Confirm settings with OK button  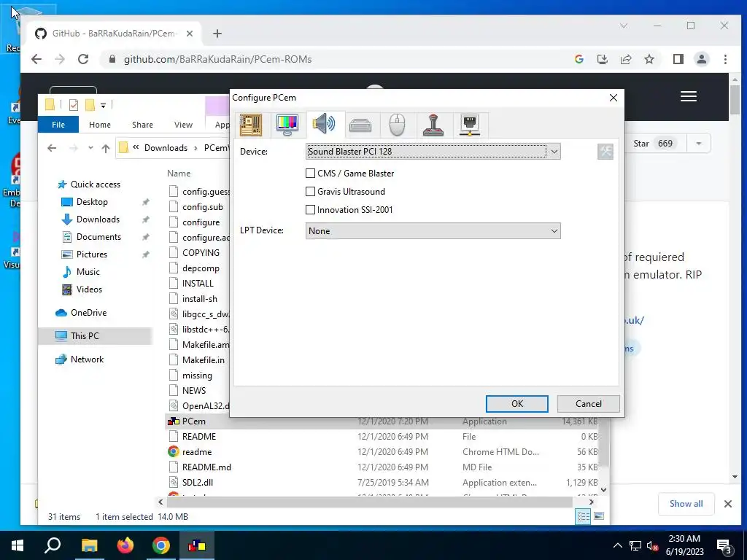(x=517, y=404)
